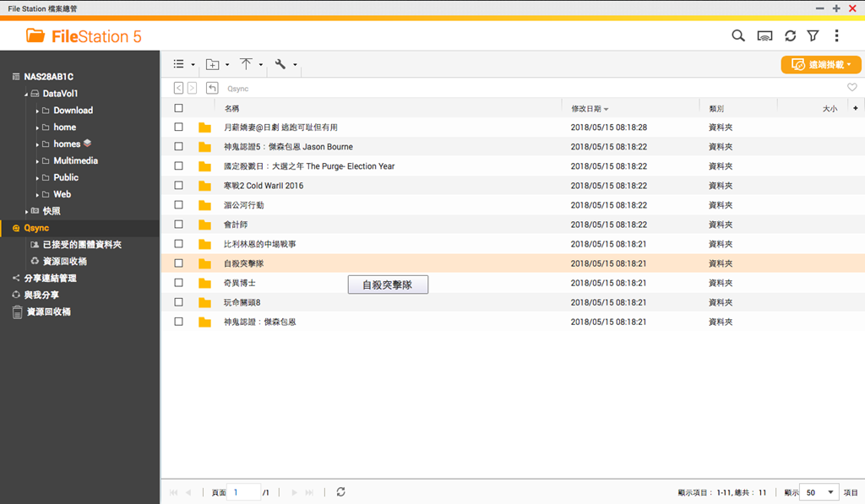Click the wrench tools icon
This screenshot has width=865, height=504.
(280, 64)
